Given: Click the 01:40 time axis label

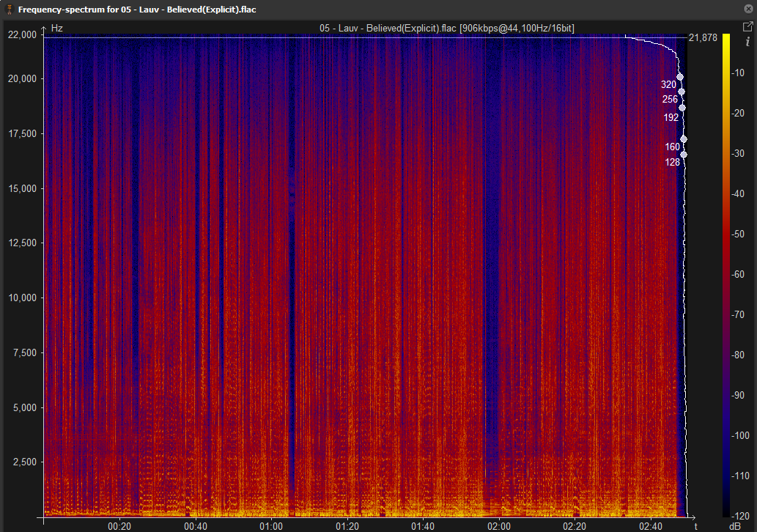Looking at the screenshot, I should point(423,526).
